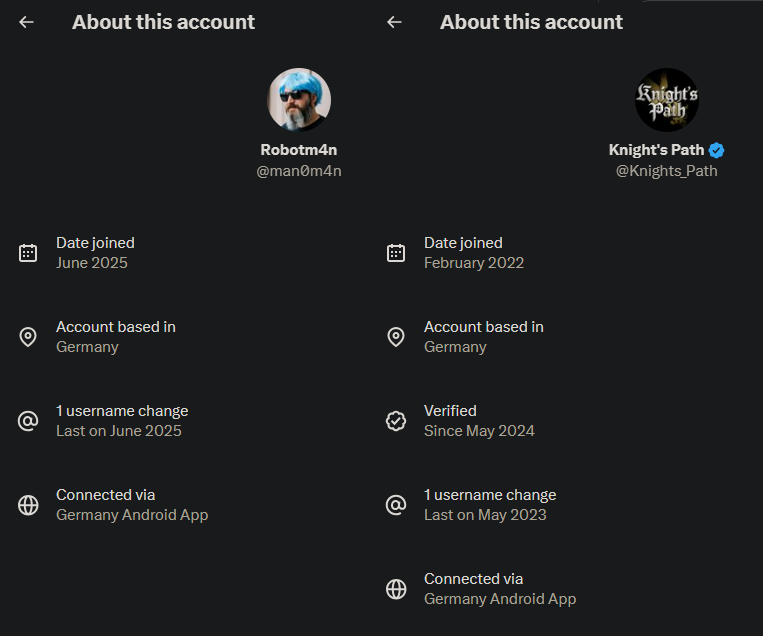Click the blue verified badge beside Knight's Path

coord(716,150)
